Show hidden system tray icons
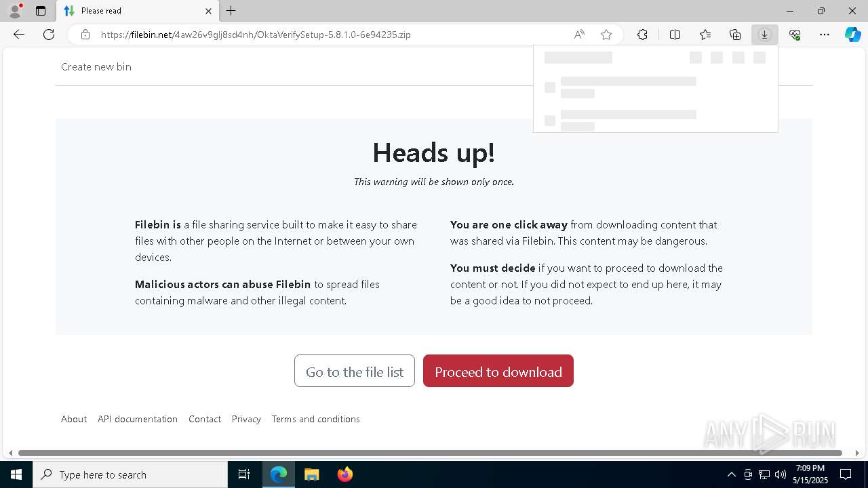 731,474
